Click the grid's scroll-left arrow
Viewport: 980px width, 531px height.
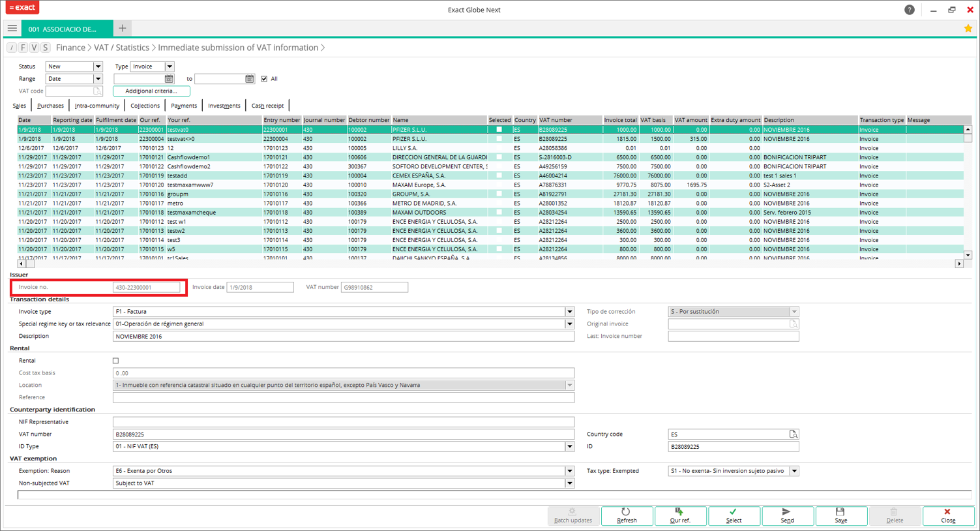tap(22, 264)
